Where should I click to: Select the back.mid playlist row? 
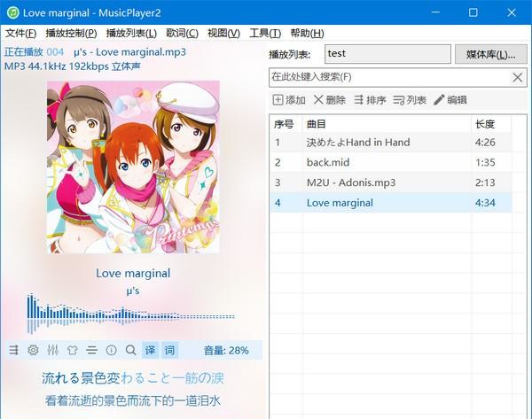391,162
